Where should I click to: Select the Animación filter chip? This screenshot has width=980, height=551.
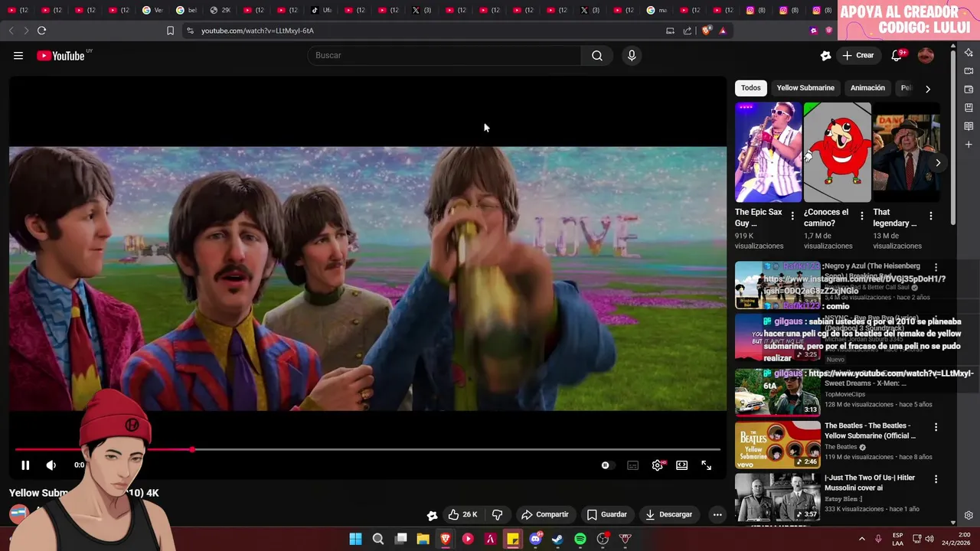tap(867, 88)
